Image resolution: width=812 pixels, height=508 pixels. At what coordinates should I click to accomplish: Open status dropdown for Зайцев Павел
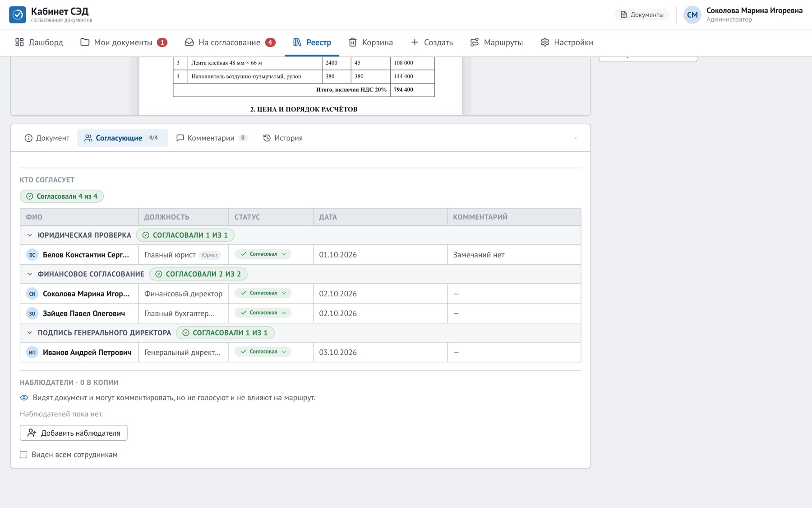click(x=263, y=313)
